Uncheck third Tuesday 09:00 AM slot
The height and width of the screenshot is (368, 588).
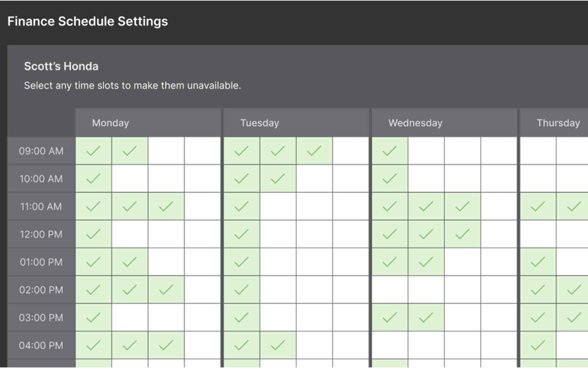(x=314, y=151)
